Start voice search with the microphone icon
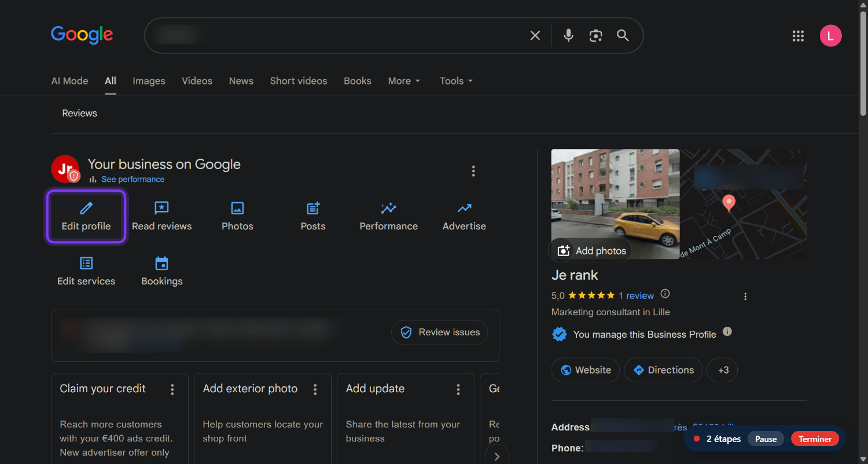 click(x=568, y=36)
